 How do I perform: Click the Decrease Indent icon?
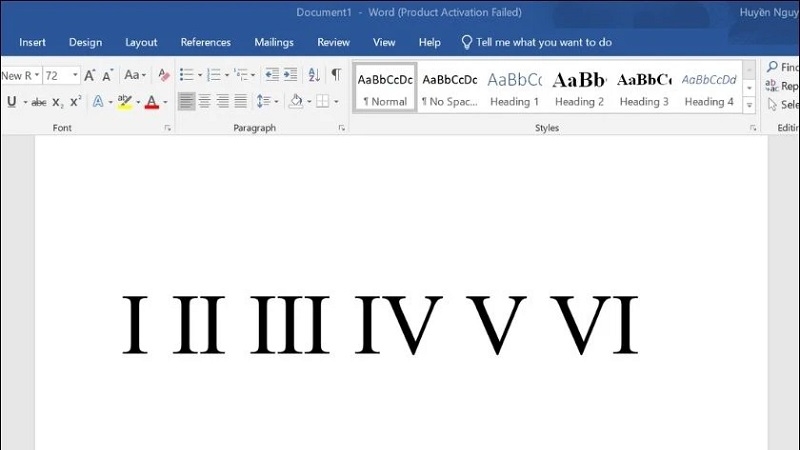(x=271, y=76)
